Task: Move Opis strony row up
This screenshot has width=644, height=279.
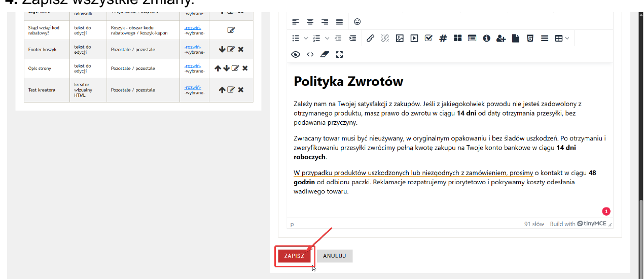Action: click(218, 68)
